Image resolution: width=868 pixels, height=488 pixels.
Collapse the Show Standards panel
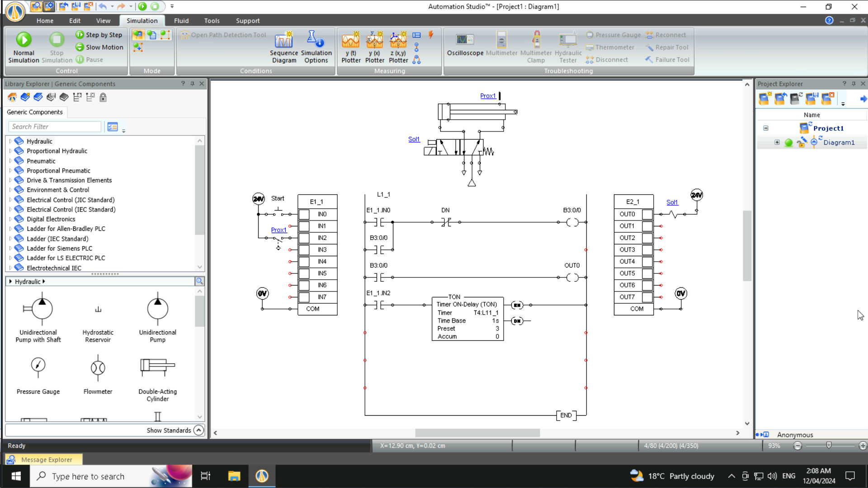point(198,430)
